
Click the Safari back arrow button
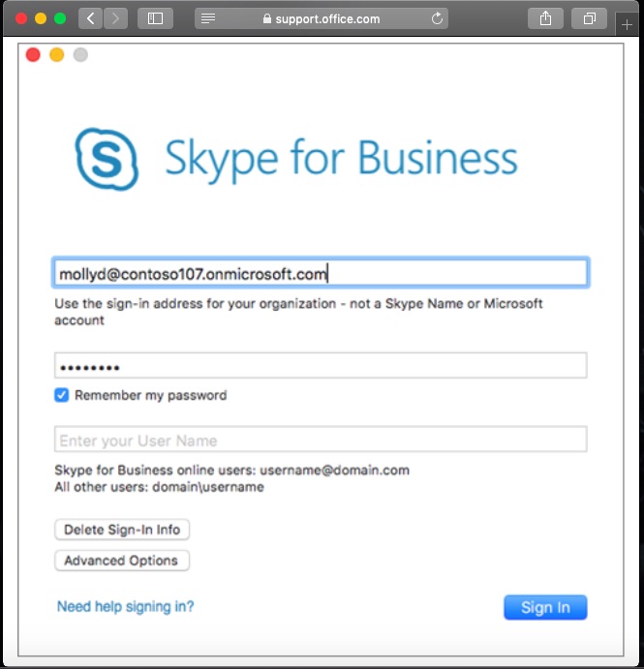pos(90,18)
